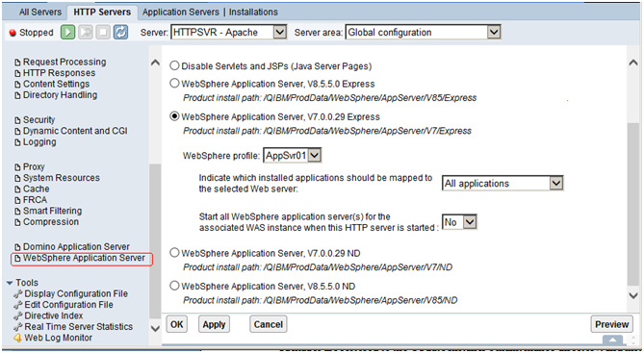Open Directive Index tool
This screenshot has width=644, height=353.
(54, 316)
